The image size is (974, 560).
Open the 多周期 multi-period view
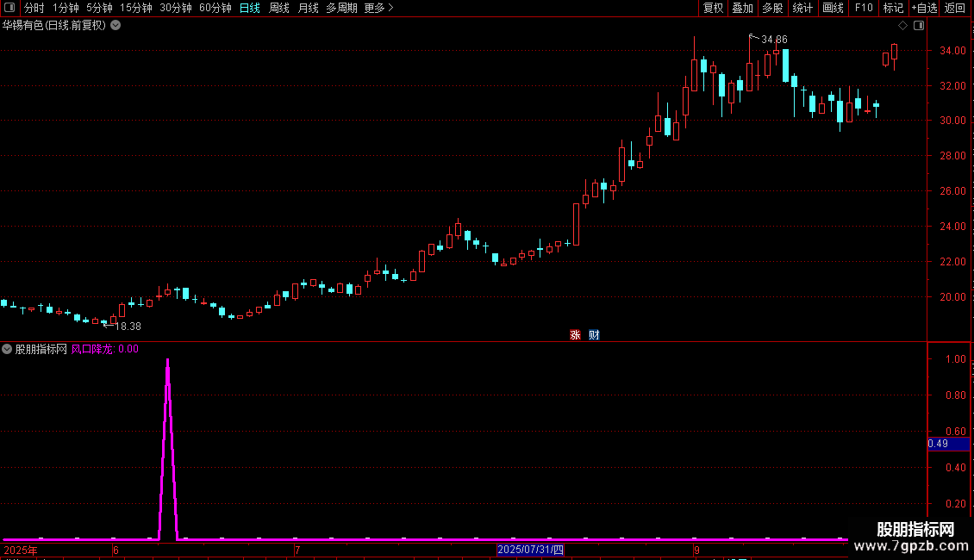341,8
